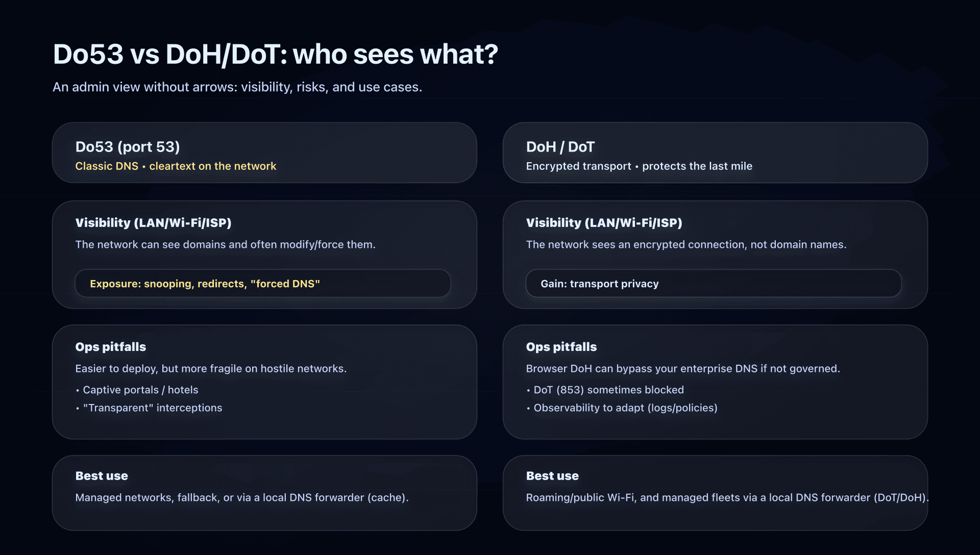
Task: Click "Browser DoH can bypass your enterprise DNS" sentence
Action: point(683,369)
